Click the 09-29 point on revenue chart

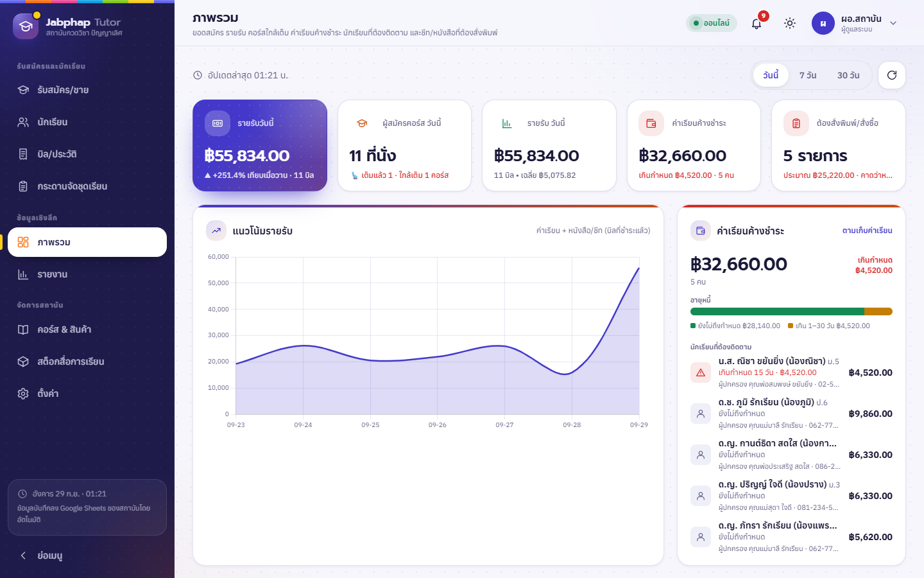[x=639, y=268]
